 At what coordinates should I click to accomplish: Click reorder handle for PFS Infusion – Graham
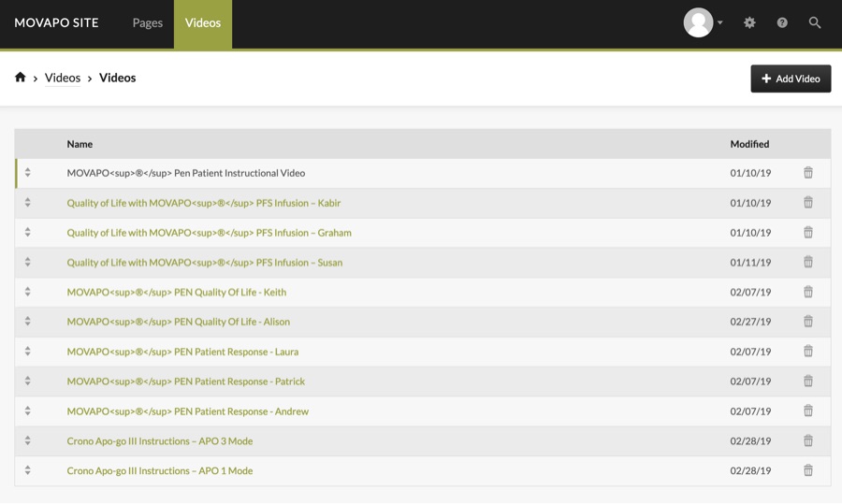pyautogui.click(x=28, y=233)
